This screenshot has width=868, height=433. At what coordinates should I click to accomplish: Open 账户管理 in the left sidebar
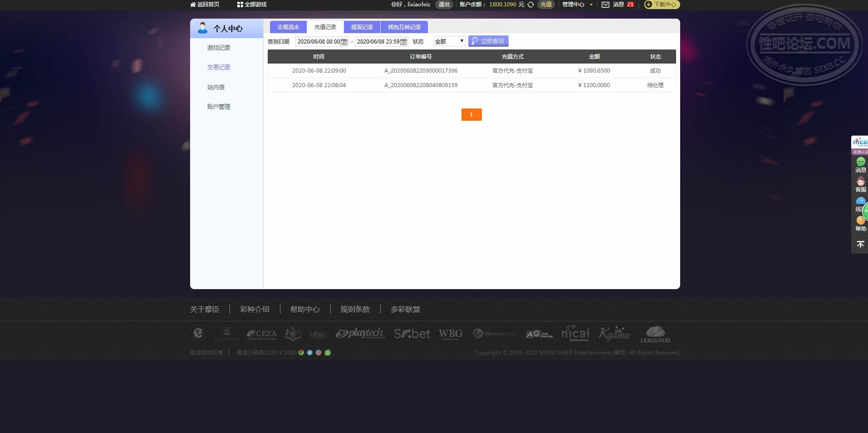pyautogui.click(x=219, y=107)
